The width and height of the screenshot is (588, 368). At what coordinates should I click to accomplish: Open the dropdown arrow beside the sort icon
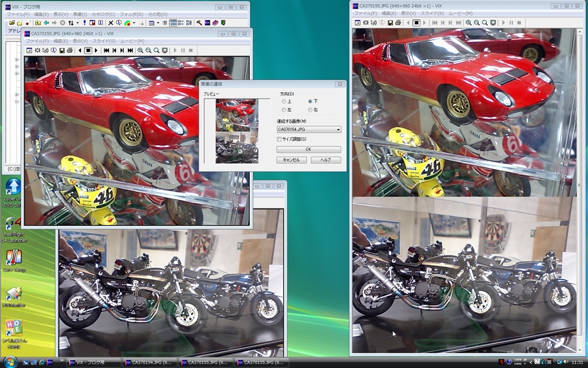pyautogui.click(x=78, y=23)
